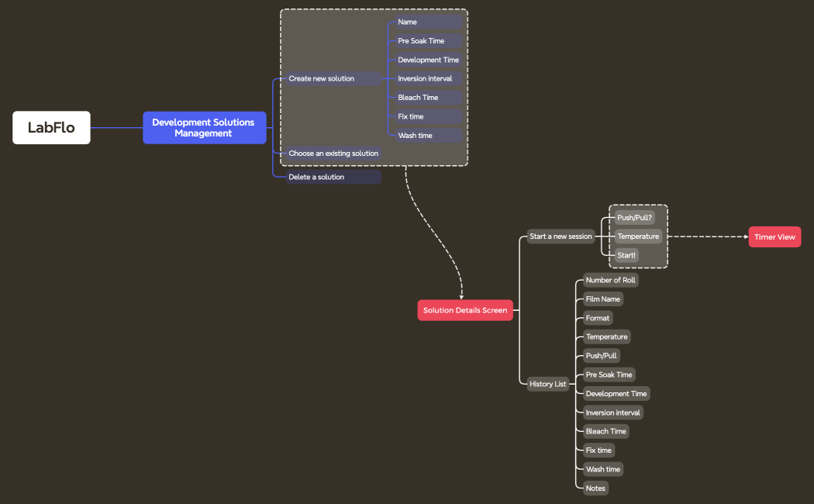Click the Temperature node under Start a new session

[638, 236]
